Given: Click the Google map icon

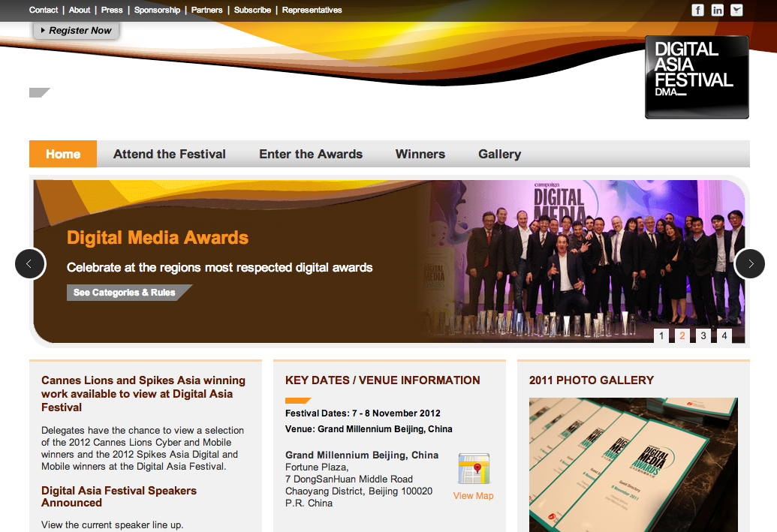Looking at the screenshot, I should click(x=474, y=469).
